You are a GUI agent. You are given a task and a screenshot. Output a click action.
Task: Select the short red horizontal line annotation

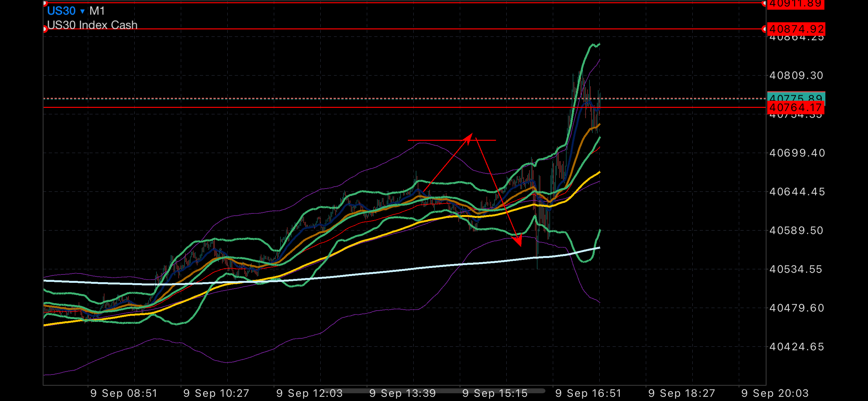click(431, 140)
